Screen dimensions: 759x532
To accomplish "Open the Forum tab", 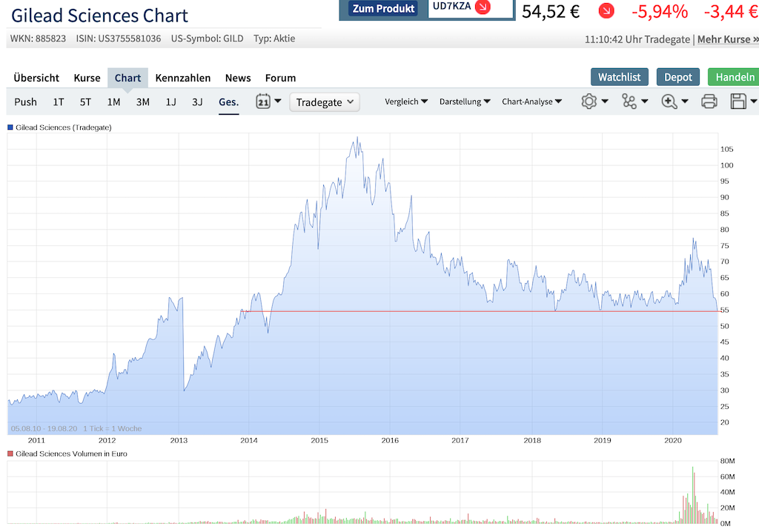I will [280, 77].
